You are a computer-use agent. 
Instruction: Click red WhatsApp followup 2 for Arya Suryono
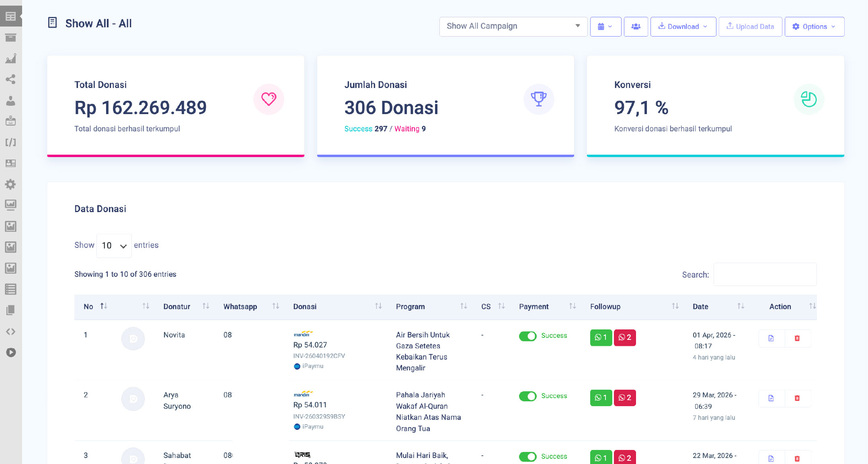(625, 398)
